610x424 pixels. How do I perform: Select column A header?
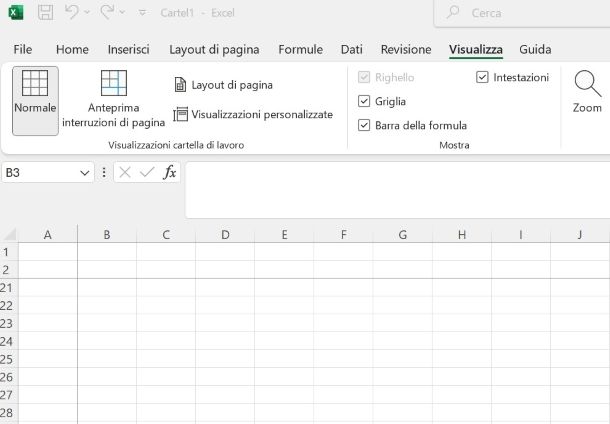click(x=48, y=235)
